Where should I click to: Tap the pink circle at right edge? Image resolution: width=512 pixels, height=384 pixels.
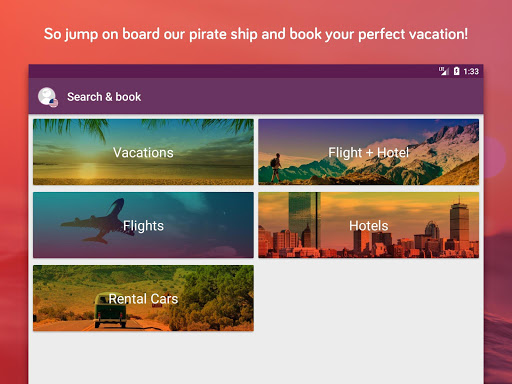[x=495, y=157]
